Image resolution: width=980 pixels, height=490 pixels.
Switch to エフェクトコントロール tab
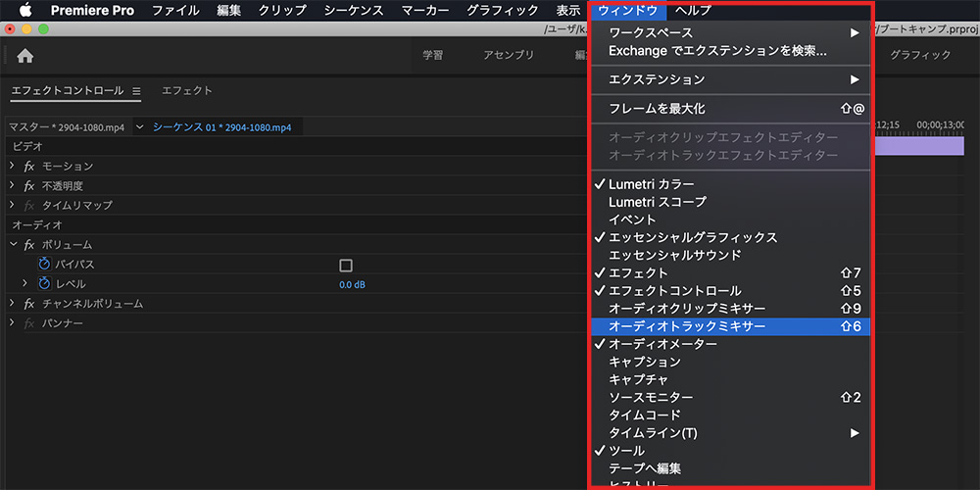[68, 90]
